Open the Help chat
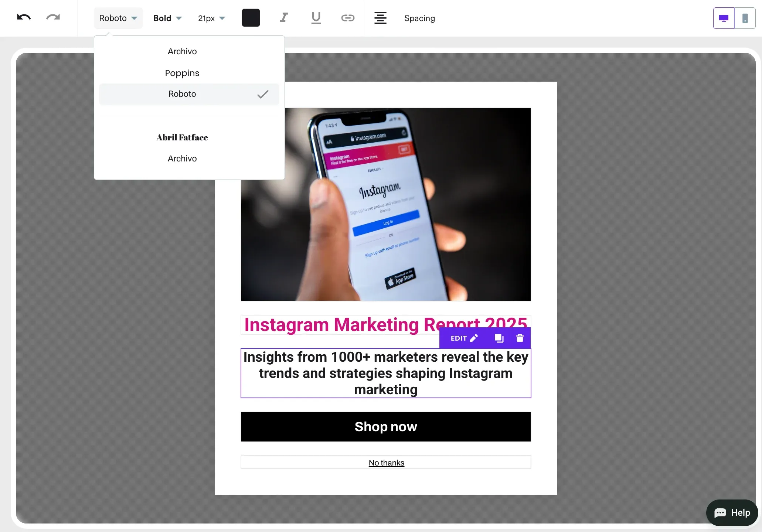 click(732, 512)
